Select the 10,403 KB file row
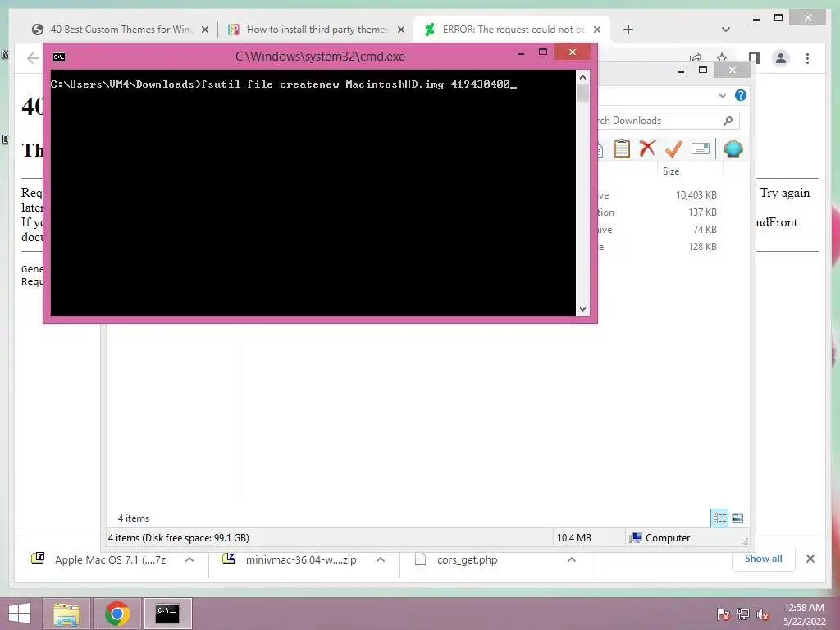This screenshot has height=630, width=840. pyautogui.click(x=658, y=195)
